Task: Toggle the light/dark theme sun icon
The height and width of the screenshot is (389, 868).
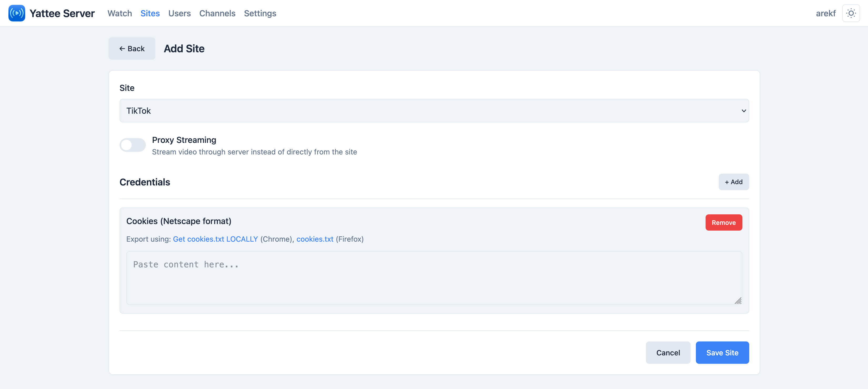Action: (851, 13)
